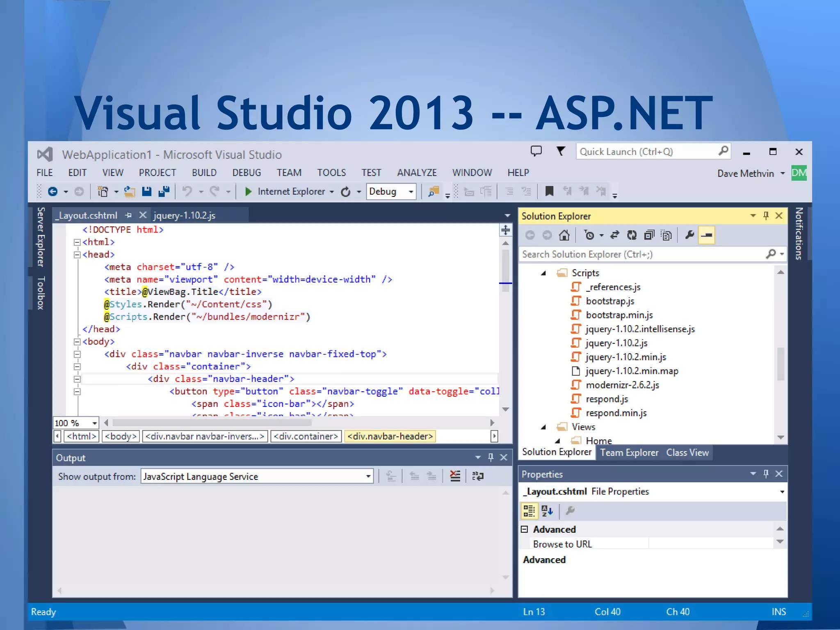
Task: Open the FILE menu
Action: 45,173
